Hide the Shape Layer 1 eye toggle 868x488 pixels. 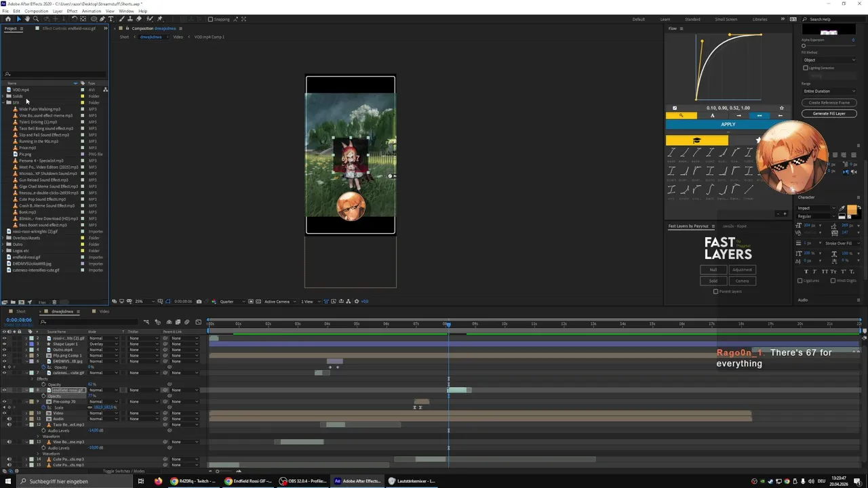pyautogui.click(x=4, y=344)
